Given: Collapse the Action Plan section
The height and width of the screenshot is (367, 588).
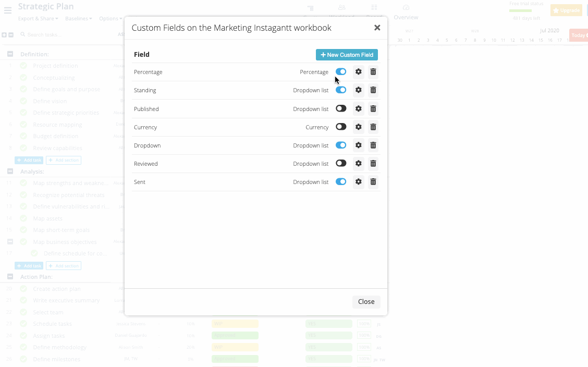Looking at the screenshot, I should 10,276.
